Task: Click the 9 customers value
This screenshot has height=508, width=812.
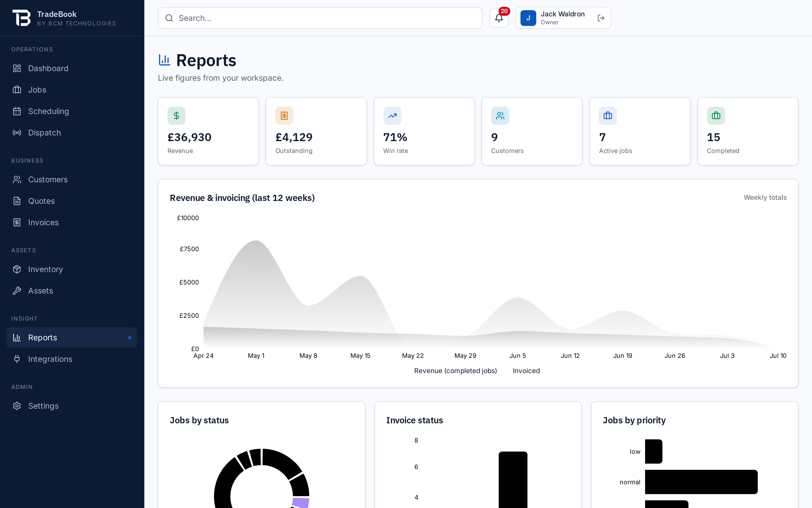Action: pyautogui.click(x=494, y=137)
